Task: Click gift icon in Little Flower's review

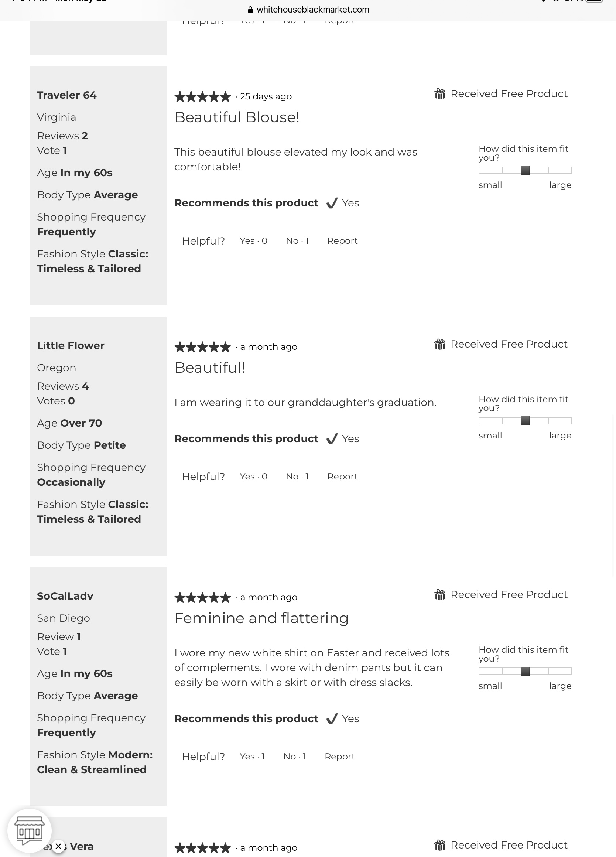Action: (439, 344)
